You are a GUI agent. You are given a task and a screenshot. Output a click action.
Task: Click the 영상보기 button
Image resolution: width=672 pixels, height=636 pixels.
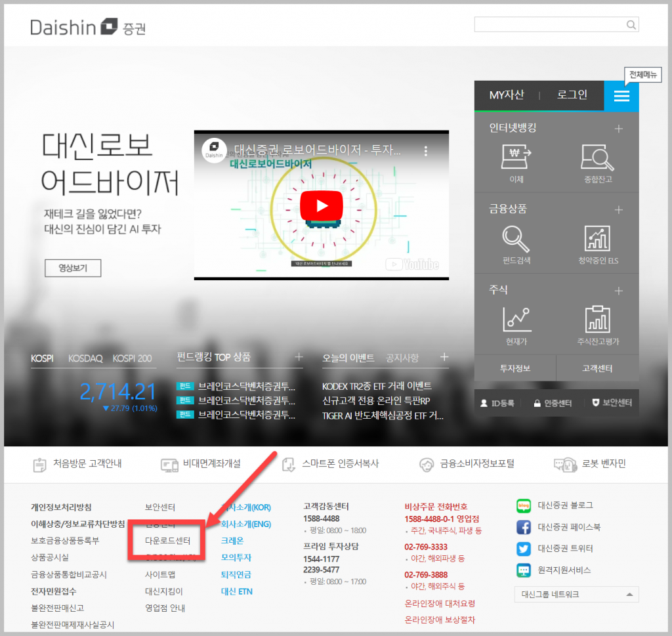click(73, 268)
